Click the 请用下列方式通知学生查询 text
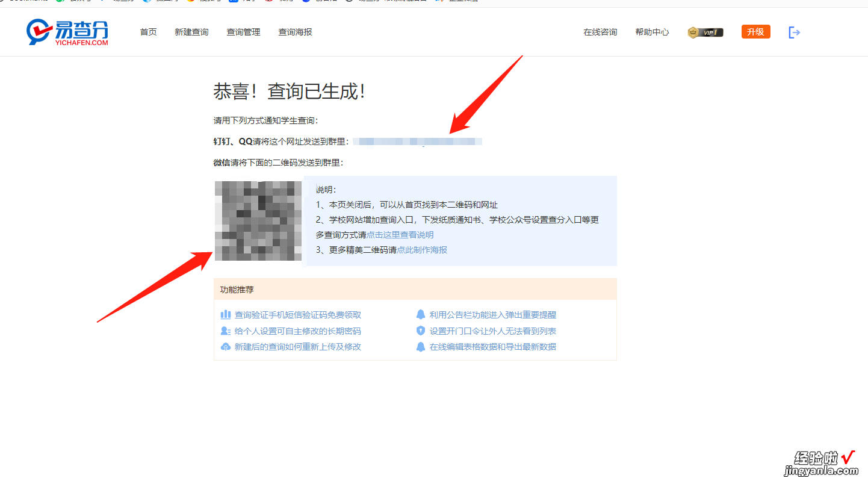 [265, 120]
